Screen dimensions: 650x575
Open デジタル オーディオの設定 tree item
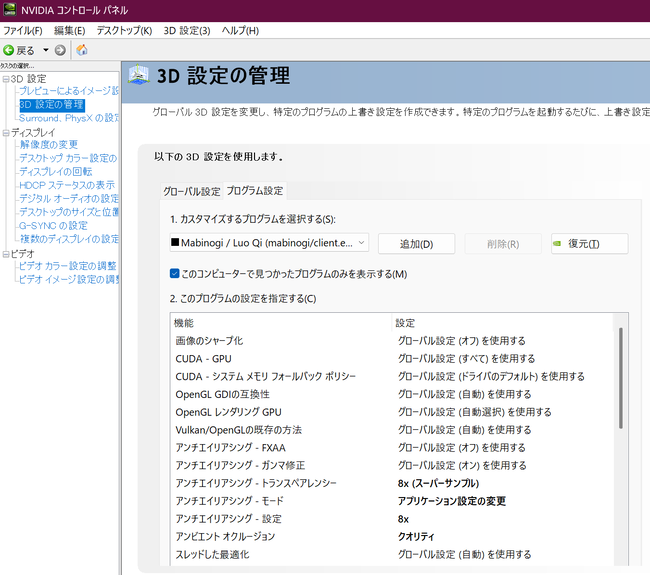pyautogui.click(x=69, y=199)
